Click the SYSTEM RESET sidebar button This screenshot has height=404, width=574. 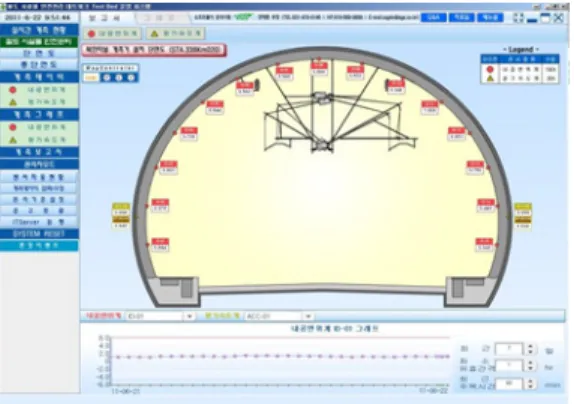pyautogui.click(x=39, y=234)
